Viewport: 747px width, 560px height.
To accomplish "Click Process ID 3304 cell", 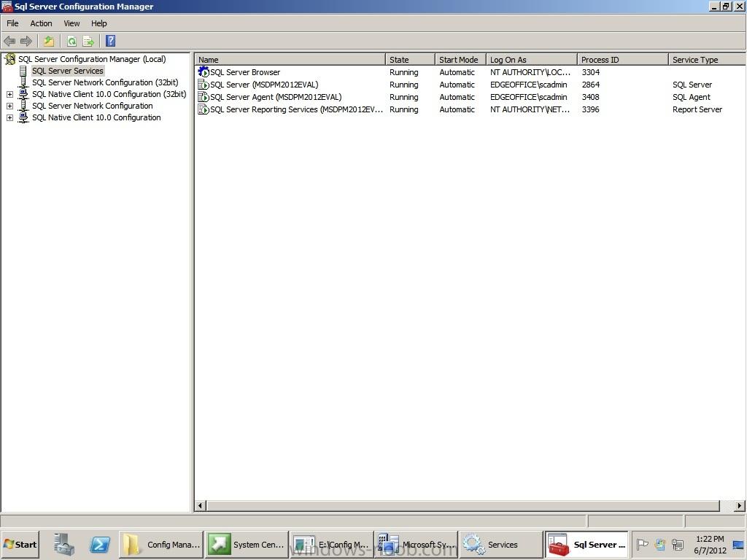I will 590,72.
